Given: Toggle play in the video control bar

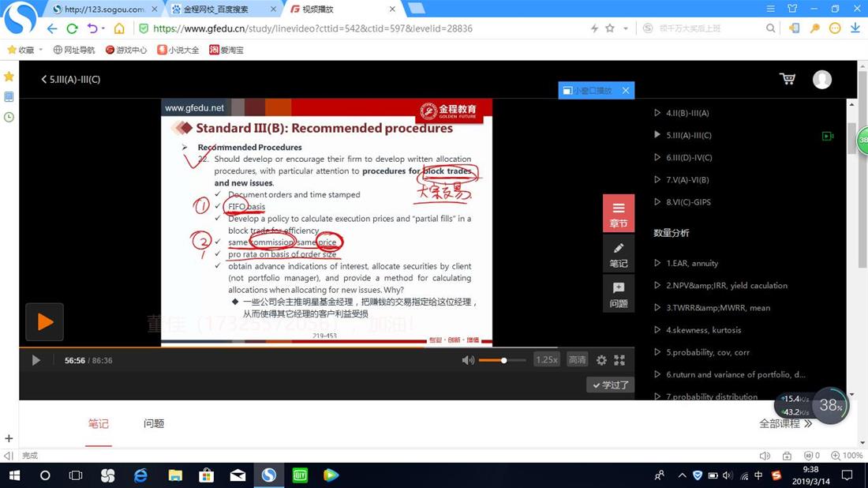Looking at the screenshot, I should [x=36, y=361].
